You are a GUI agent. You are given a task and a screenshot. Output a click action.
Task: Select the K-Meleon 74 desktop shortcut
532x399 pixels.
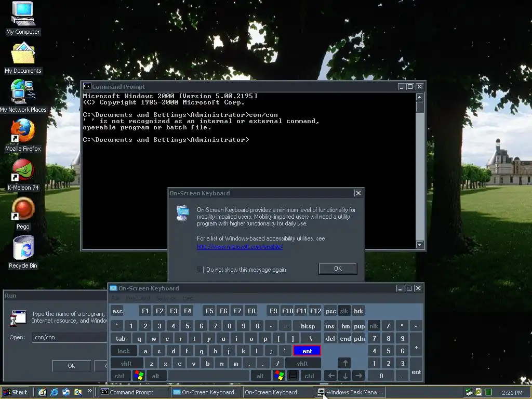pos(23,174)
